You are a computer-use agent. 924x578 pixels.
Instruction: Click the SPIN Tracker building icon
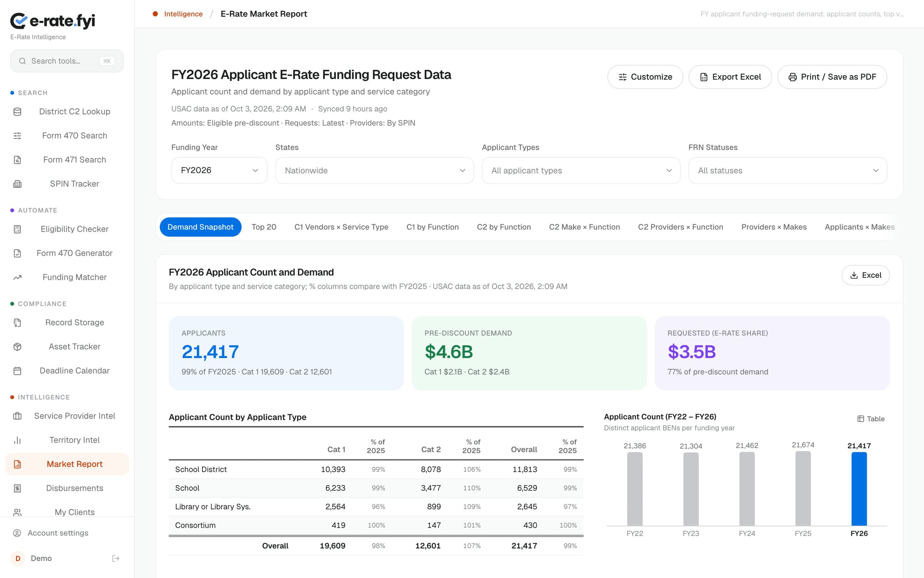tap(17, 184)
